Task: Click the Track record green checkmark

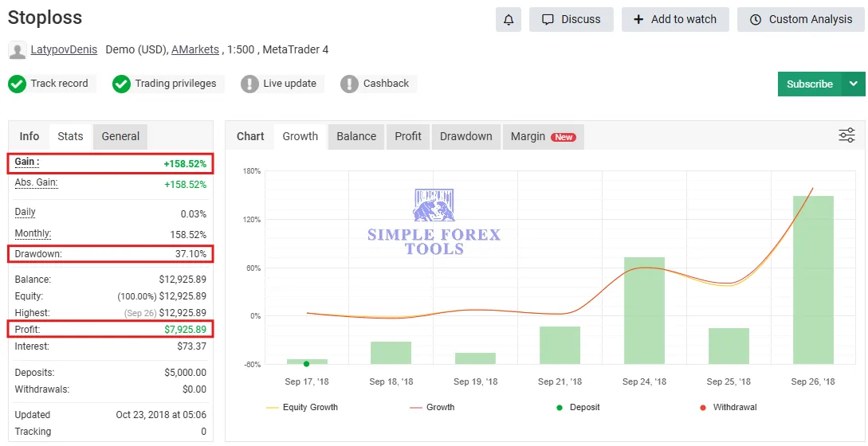Action: pos(18,84)
